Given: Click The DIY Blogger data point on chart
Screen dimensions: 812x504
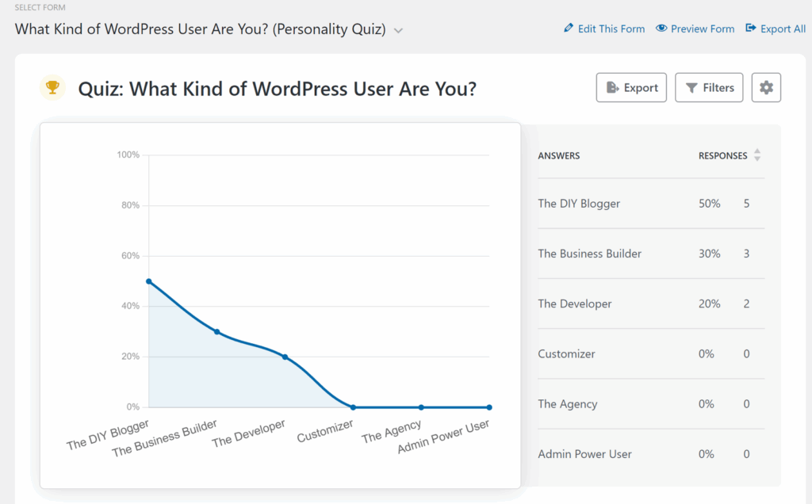Looking at the screenshot, I should 149,281.
